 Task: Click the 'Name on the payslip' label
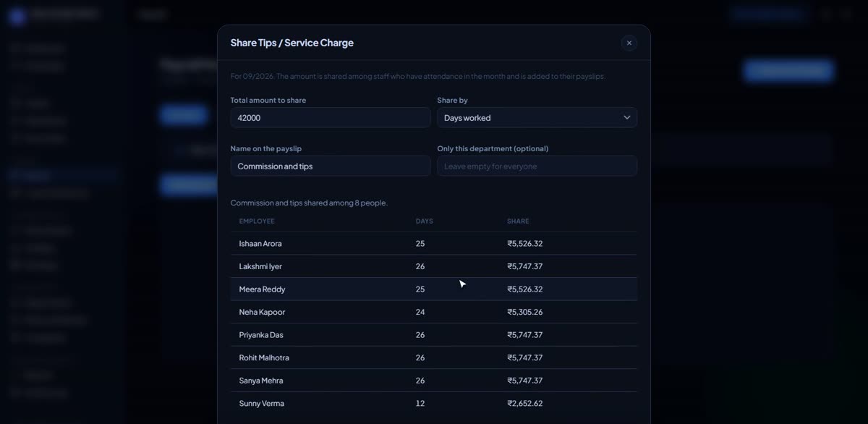click(x=266, y=148)
